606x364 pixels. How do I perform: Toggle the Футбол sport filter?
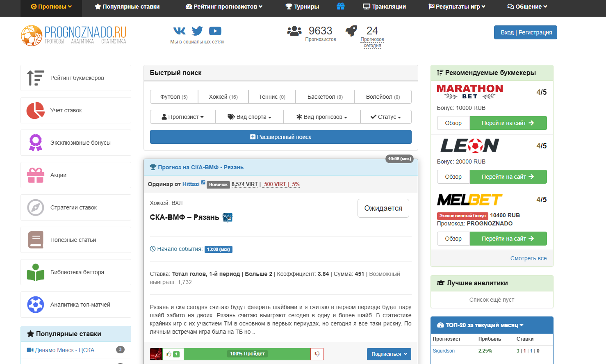tap(174, 97)
